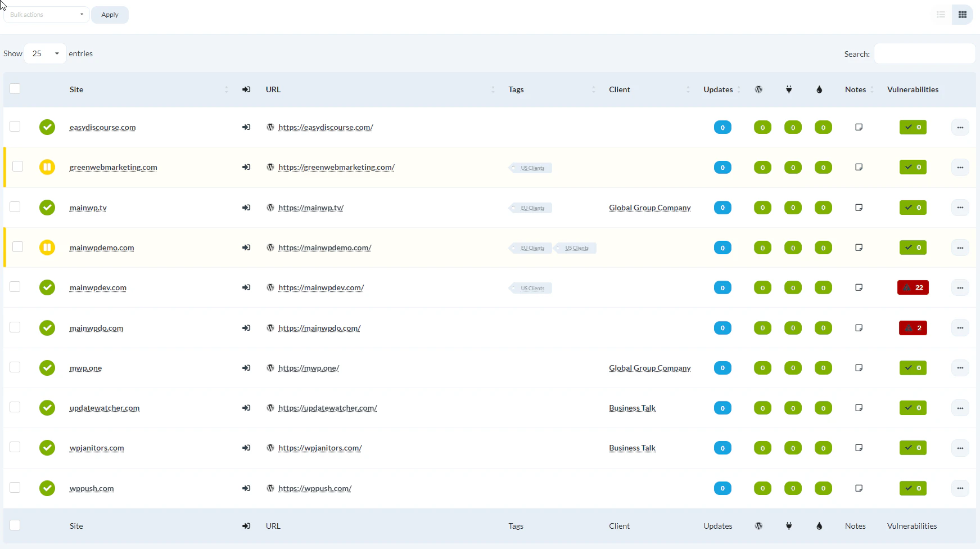Select updatewatcher.com row checkbox
The image size is (980, 549).
tap(15, 407)
